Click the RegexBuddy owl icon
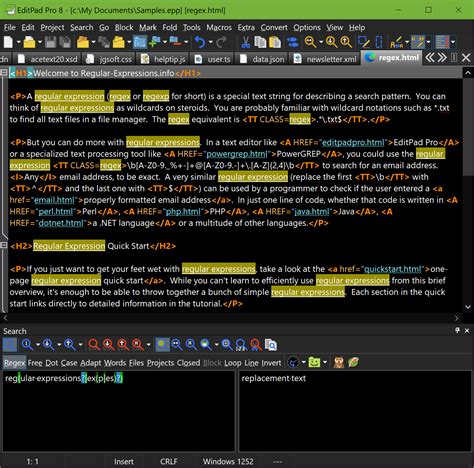The width and height of the screenshot is (474, 468). pos(339,362)
